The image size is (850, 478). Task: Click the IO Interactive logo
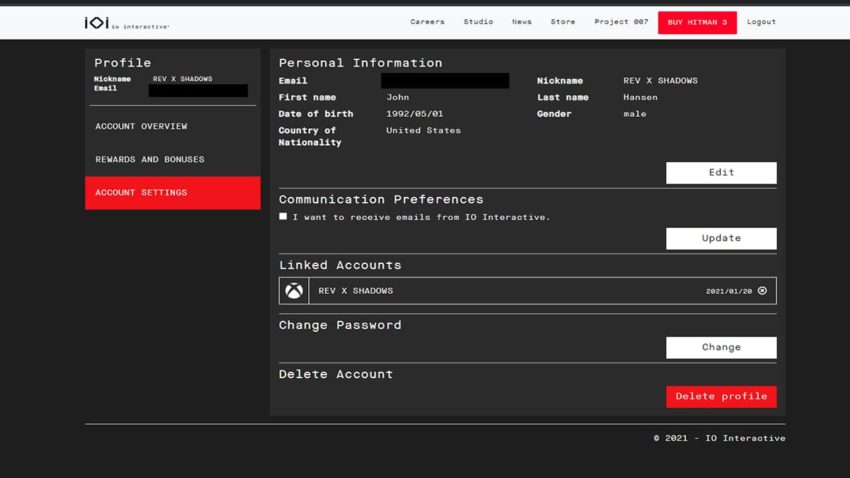coord(126,23)
